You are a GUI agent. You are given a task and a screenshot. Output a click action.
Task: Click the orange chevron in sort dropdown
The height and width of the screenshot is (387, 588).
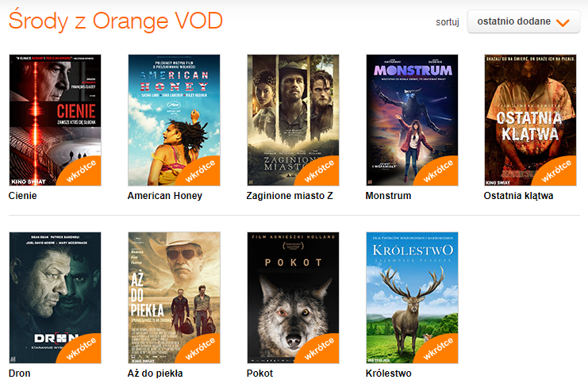pos(563,23)
